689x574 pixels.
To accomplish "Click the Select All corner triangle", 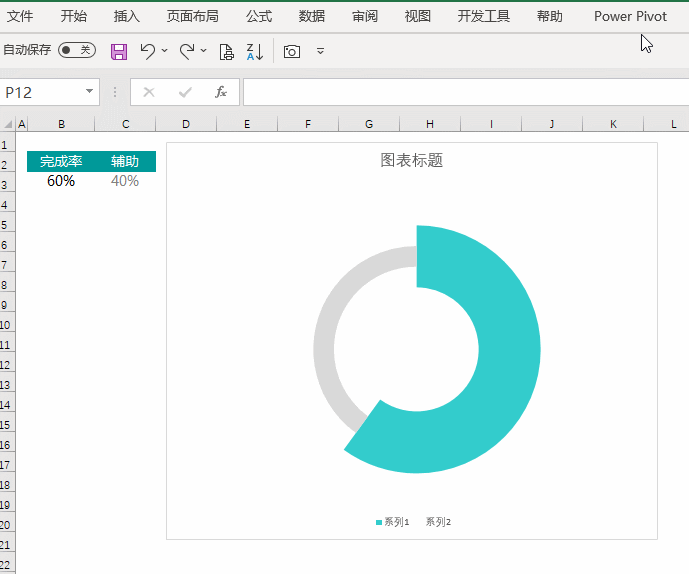I will pos(8,124).
